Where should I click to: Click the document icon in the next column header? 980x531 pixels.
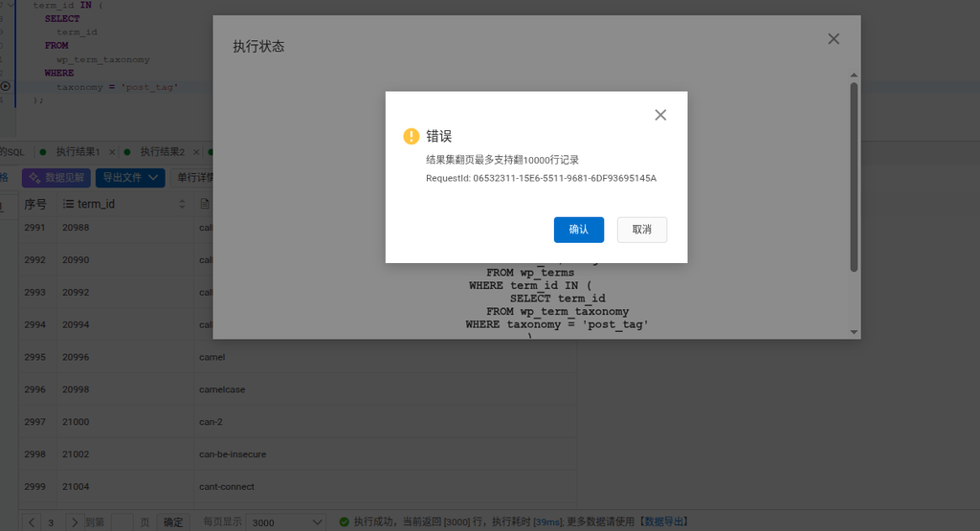205,205
